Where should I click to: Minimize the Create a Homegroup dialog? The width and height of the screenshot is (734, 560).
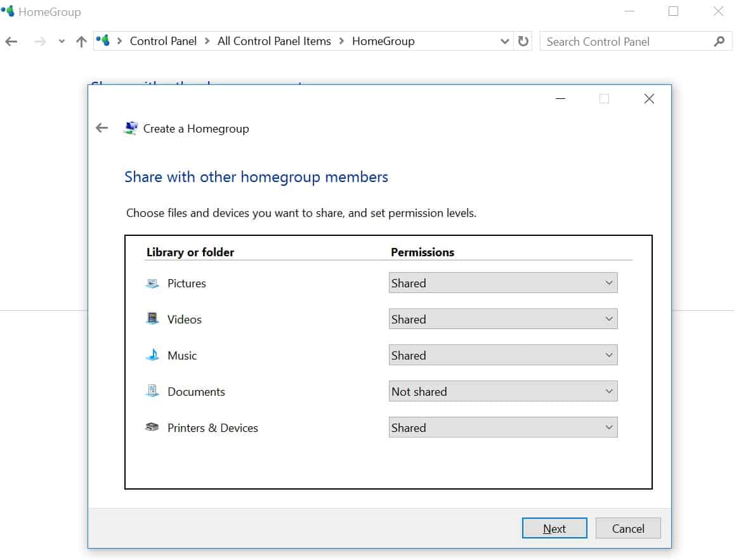tap(560, 99)
